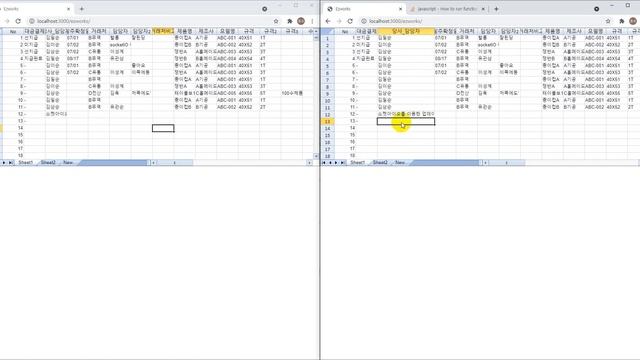Click 'No' column header in left spreadsheet
640x360 pixels.
point(13,31)
